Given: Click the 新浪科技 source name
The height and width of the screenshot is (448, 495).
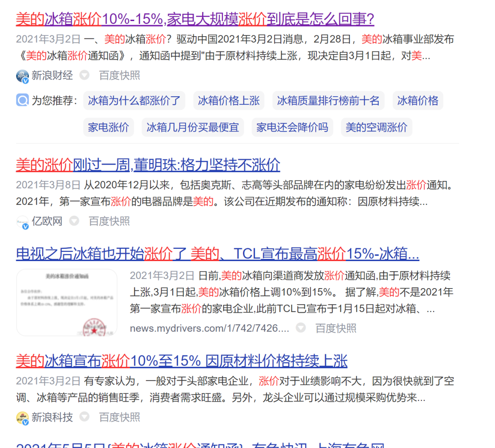Looking at the screenshot, I should (52, 417).
